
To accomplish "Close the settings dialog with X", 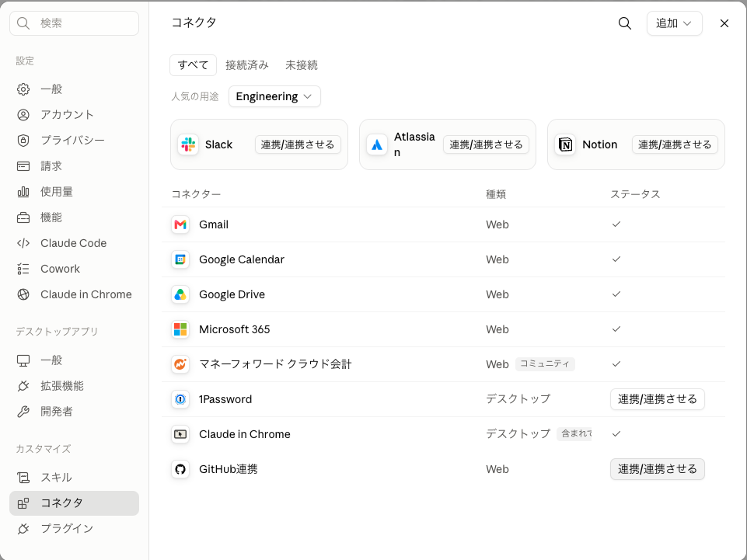I will [x=724, y=23].
